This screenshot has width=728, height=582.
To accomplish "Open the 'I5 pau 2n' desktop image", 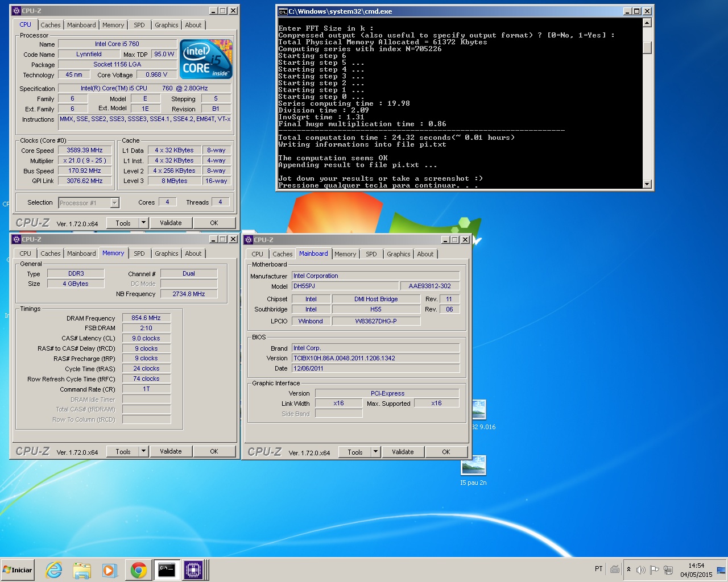I will [473, 471].
